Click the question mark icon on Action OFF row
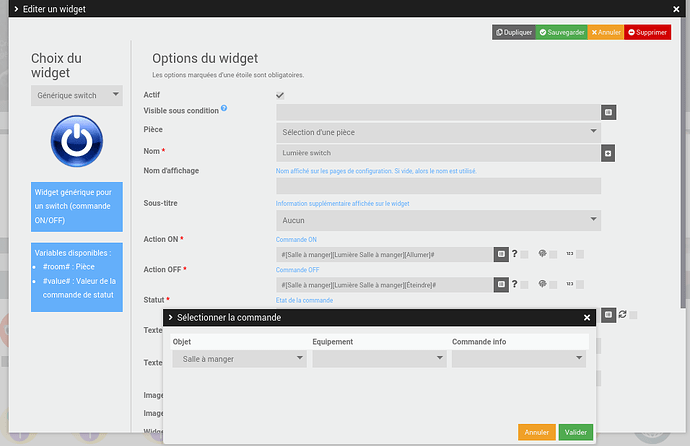The width and height of the screenshot is (690, 446). tap(514, 284)
